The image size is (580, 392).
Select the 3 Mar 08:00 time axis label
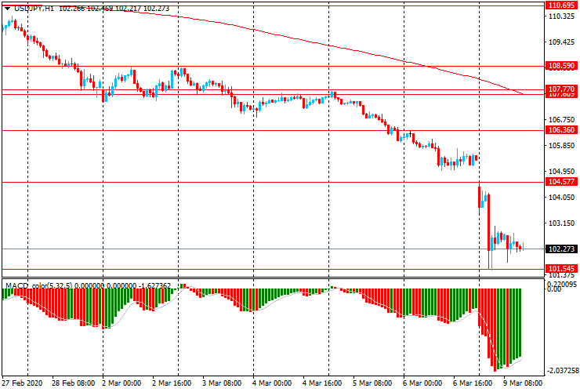[222, 383]
